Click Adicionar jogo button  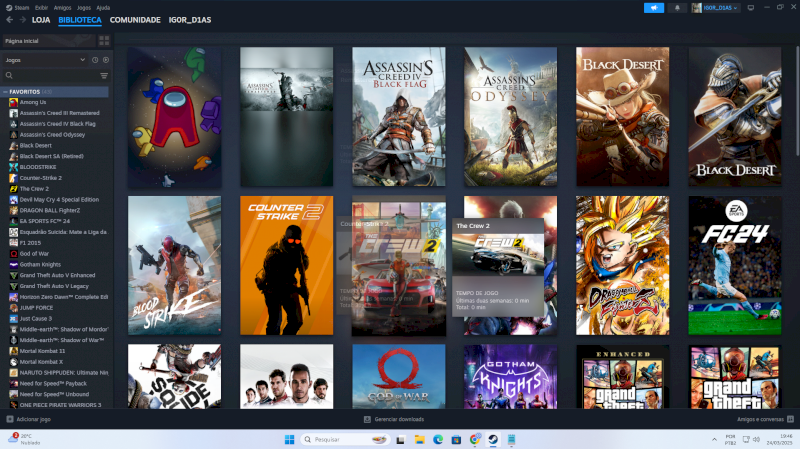point(30,419)
